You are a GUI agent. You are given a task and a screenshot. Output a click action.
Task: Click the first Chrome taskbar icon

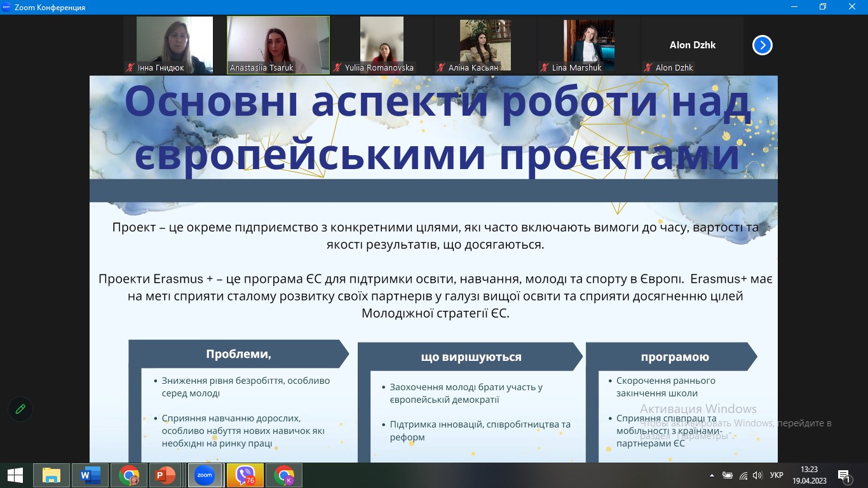click(x=129, y=475)
